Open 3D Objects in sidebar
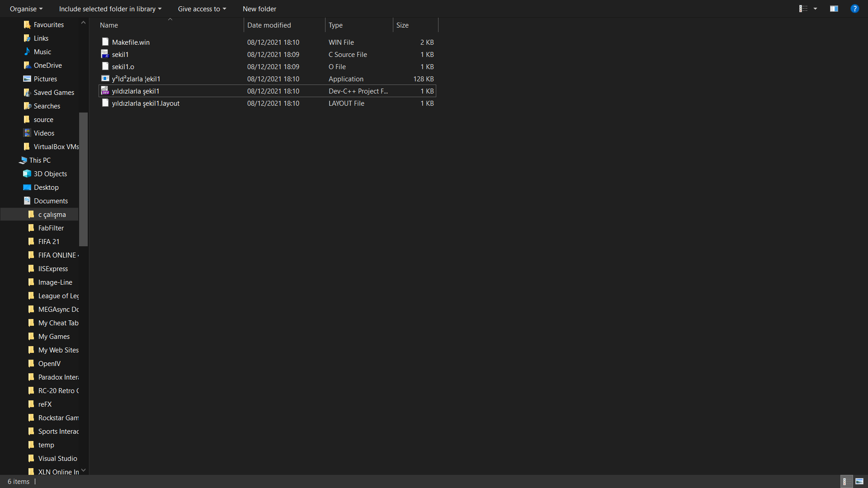The width and height of the screenshot is (868, 488). 50,174
